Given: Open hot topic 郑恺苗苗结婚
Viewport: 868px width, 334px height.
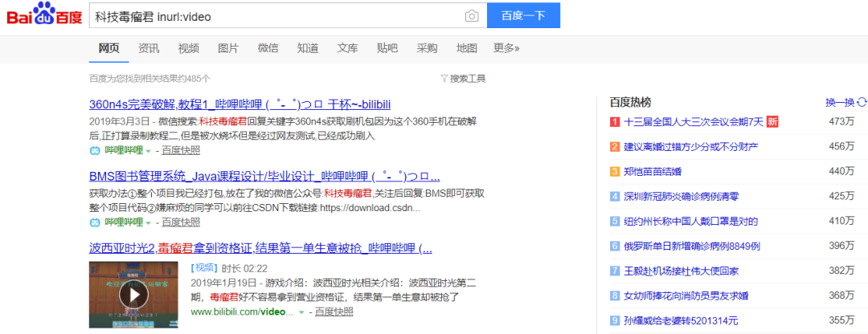Looking at the screenshot, I should coord(653,172).
